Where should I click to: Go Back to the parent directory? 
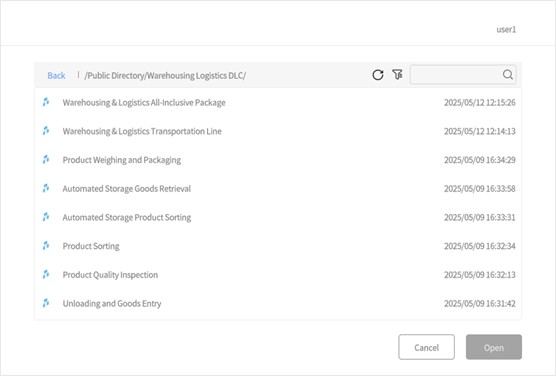[x=56, y=76]
